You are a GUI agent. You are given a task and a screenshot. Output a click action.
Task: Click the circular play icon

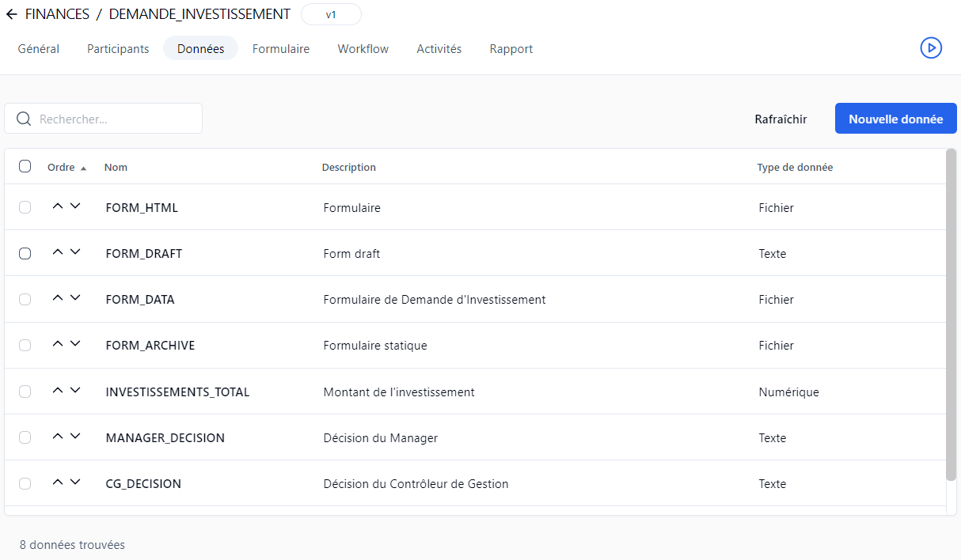point(931,48)
